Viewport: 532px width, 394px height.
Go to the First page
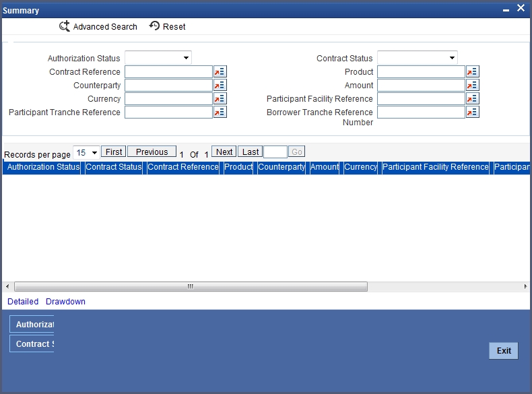[114, 152]
